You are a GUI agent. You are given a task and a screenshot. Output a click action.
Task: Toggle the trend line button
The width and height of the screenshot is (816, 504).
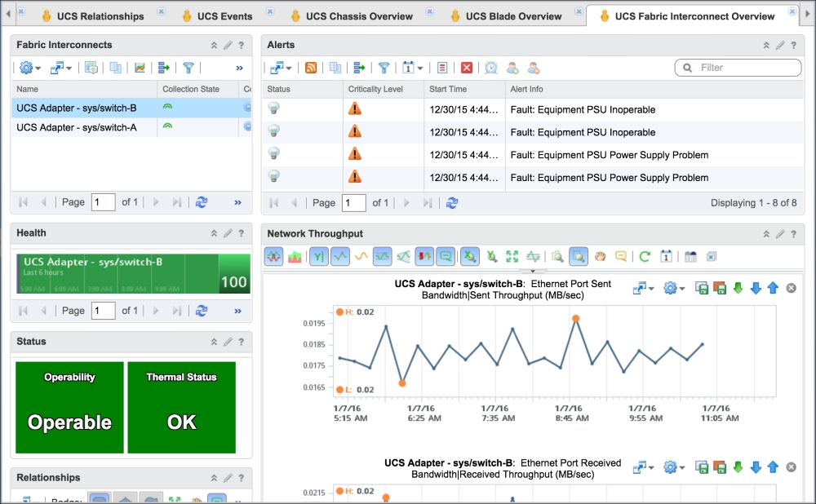(361, 256)
